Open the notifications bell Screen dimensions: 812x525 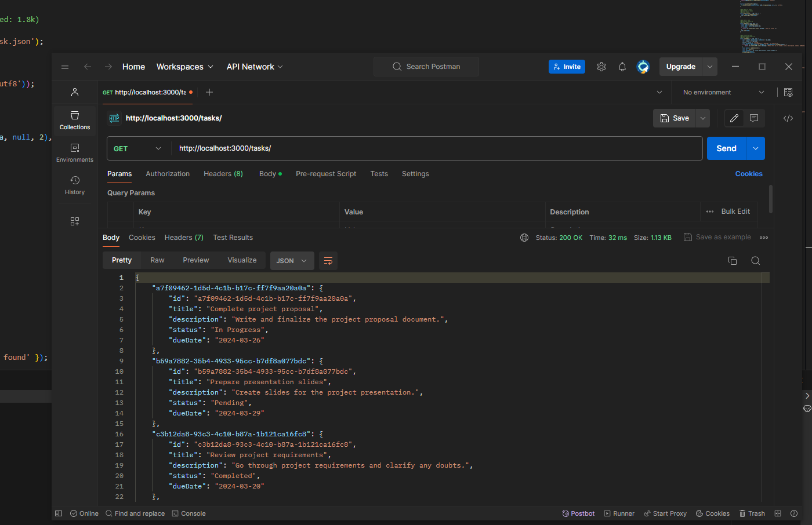click(622, 67)
